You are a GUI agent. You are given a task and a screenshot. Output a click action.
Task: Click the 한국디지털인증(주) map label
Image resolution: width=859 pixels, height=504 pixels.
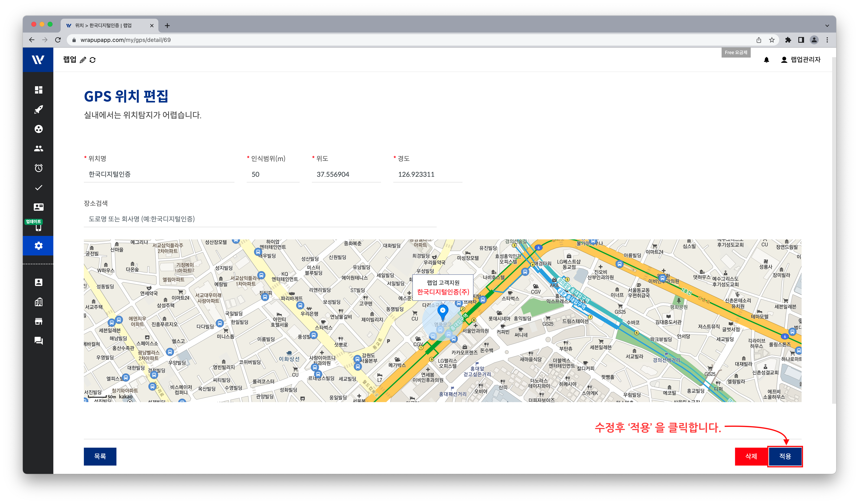pos(443,292)
